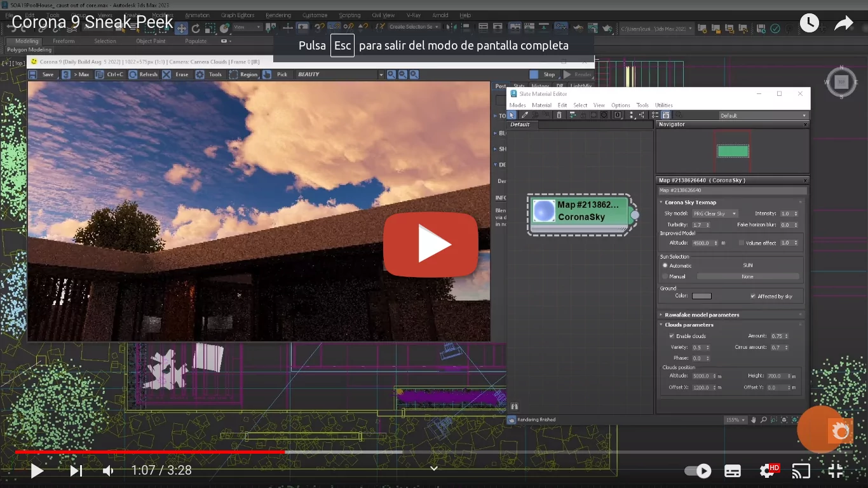Image resolution: width=868 pixels, height=488 pixels.
Task: Click Refresh in the Corona frame buffer
Action: 143,74
